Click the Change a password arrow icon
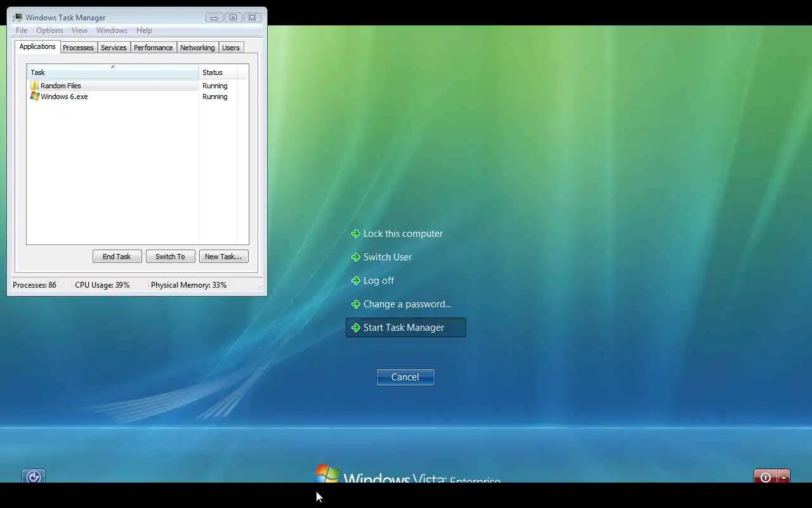812x508 pixels. tap(356, 304)
